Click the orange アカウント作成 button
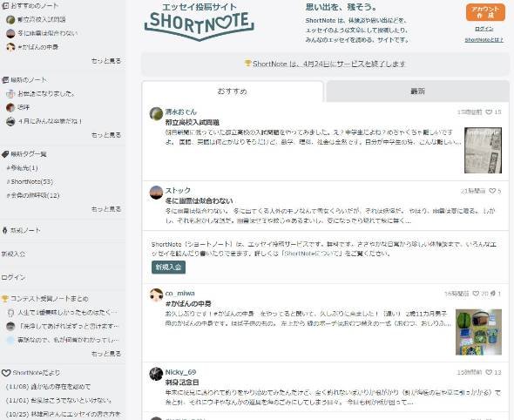 click(x=485, y=12)
